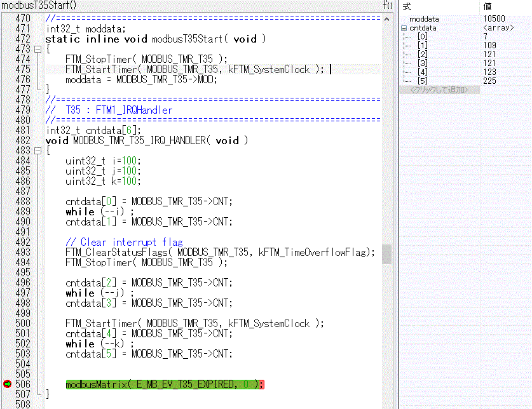Click the FTM_ClearStatusFlags code line
Image resolution: width=532 pixels, height=409 pixels.
click(220, 252)
